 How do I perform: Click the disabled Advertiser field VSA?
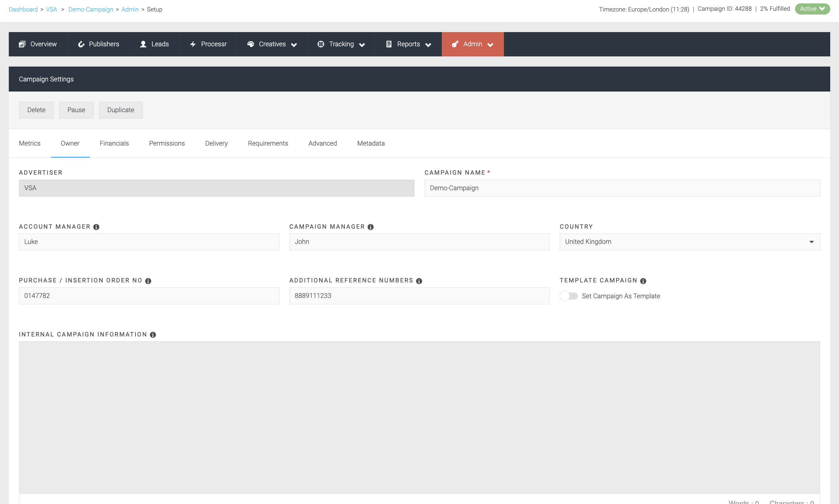[x=217, y=188]
